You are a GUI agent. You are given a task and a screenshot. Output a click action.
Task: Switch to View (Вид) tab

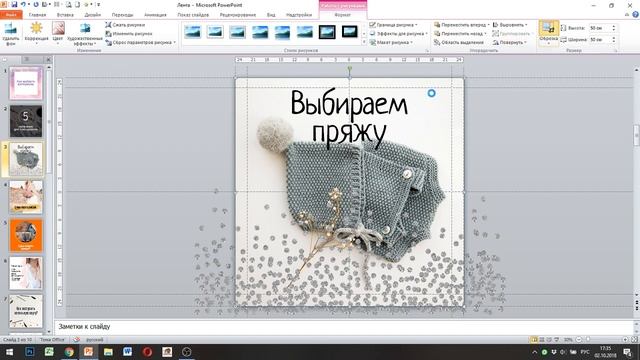[x=271, y=15]
